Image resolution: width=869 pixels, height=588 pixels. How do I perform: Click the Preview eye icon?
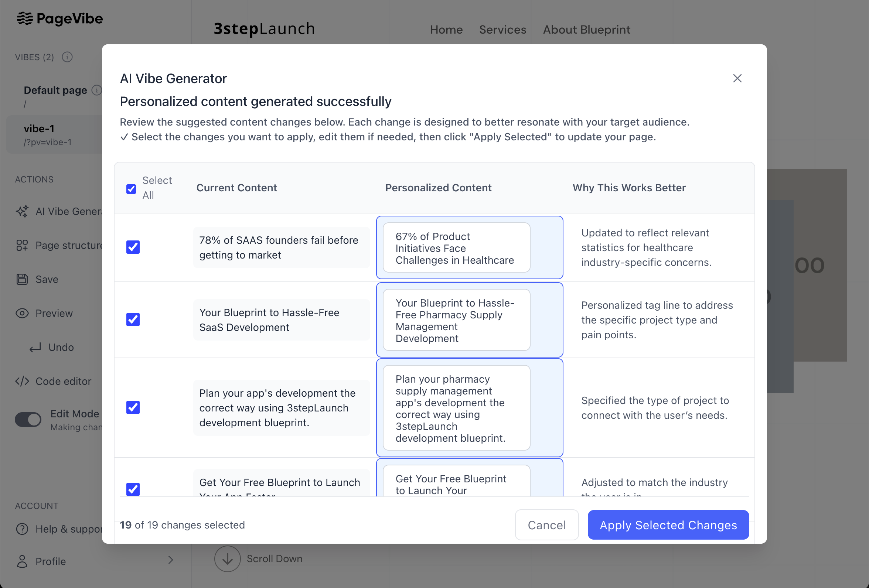[x=22, y=313]
